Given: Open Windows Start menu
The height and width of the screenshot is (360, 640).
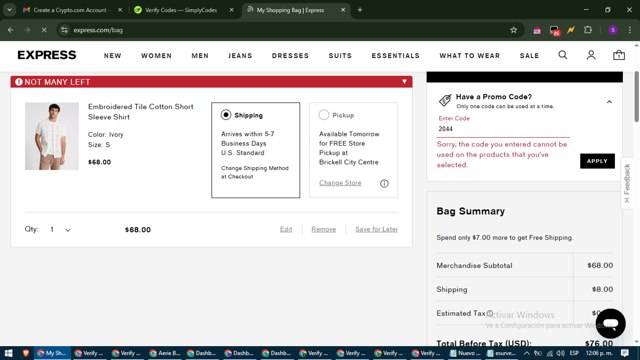Looking at the screenshot, I should (8, 353).
